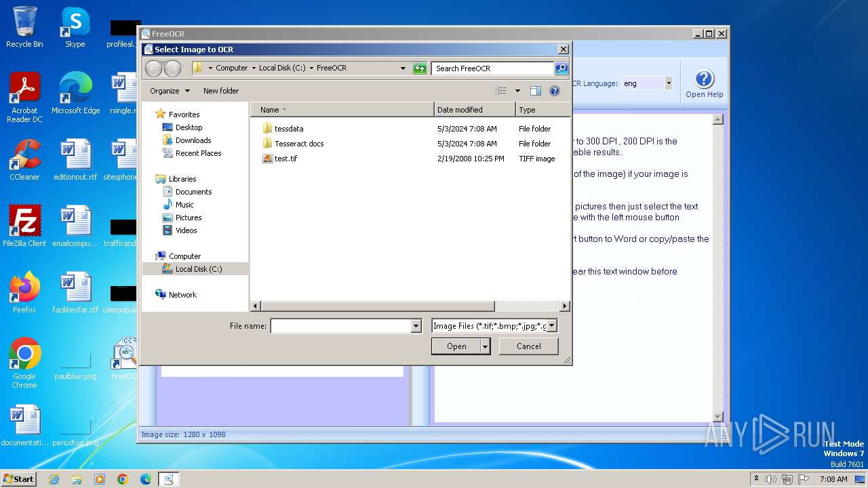Click New folder button

point(221,91)
